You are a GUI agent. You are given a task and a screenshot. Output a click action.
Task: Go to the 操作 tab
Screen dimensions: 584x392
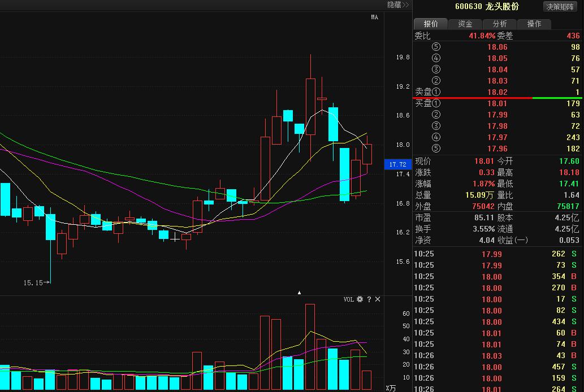[x=534, y=24]
